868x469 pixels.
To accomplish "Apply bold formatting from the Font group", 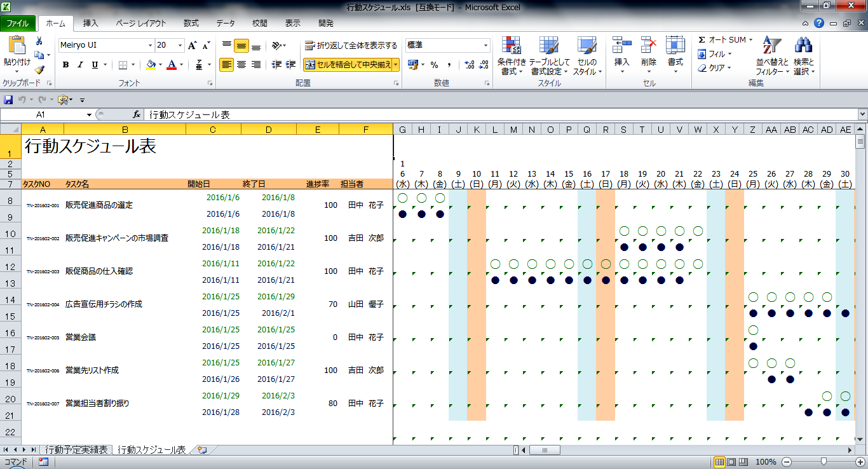I will click(x=65, y=65).
